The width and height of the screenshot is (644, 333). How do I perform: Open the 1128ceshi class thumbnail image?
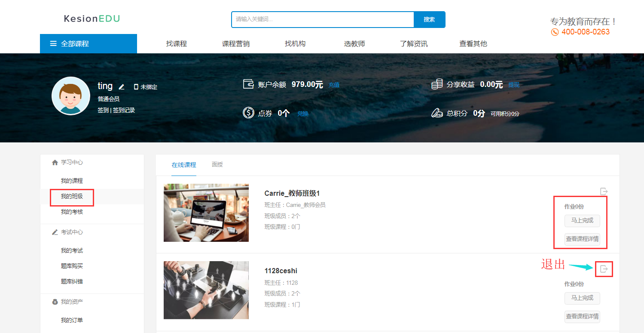click(x=206, y=290)
